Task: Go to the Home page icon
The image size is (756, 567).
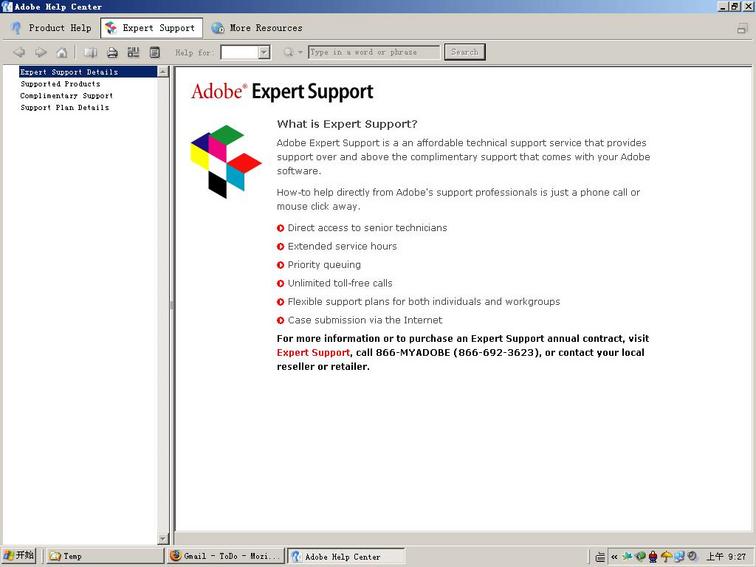Action: point(62,52)
